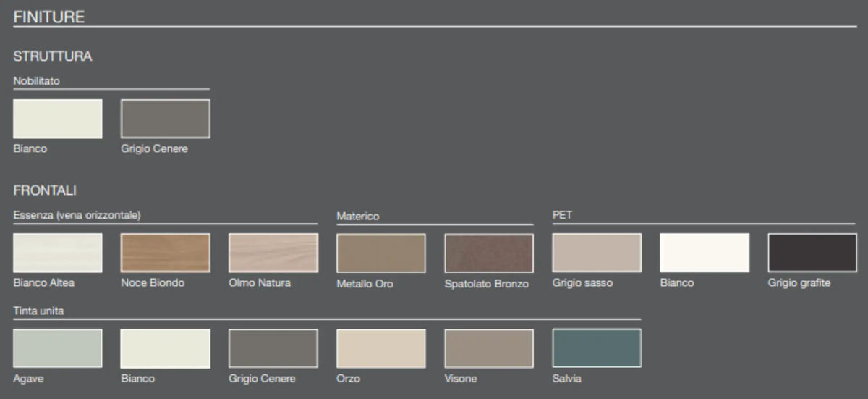Screen dimensions: 868x399
Task: Pick the Agave tinta unita swatch
Action: [58, 348]
